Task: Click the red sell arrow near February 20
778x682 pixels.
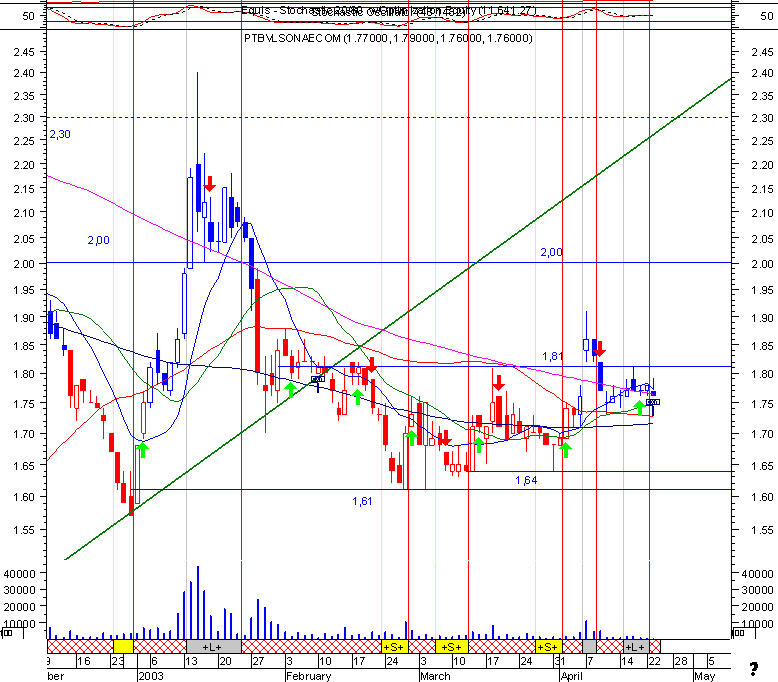Action: 372,366
